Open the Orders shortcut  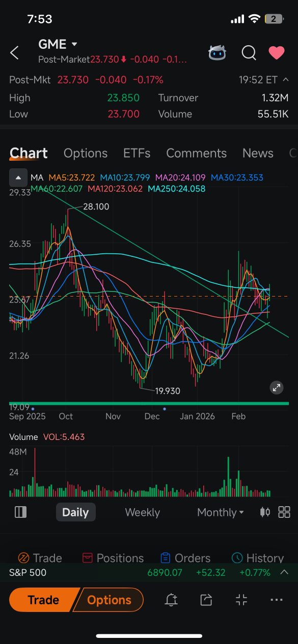[x=185, y=558]
